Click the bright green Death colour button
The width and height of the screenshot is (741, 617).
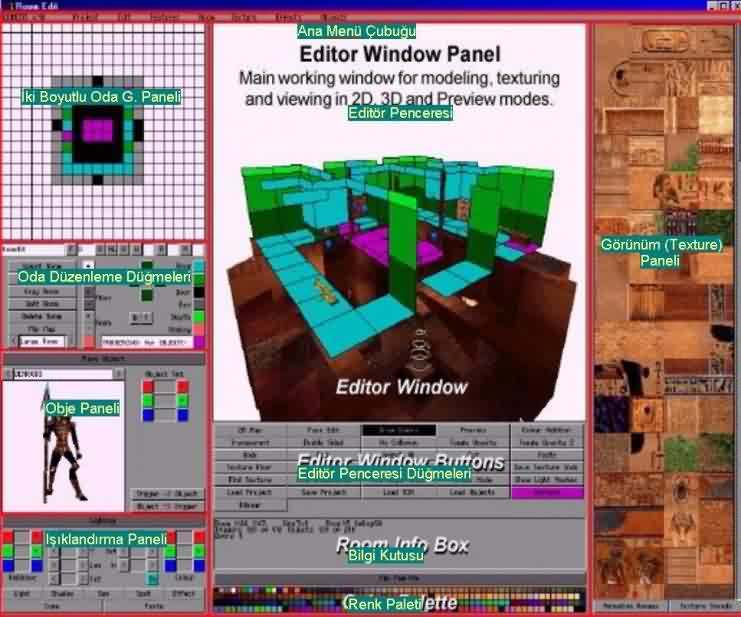tap(199, 317)
